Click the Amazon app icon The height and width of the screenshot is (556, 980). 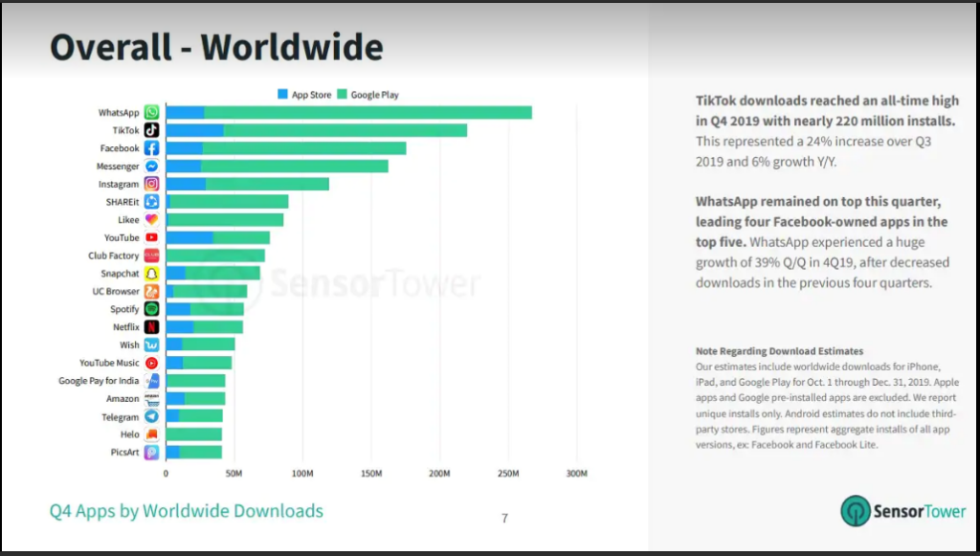[x=151, y=398]
